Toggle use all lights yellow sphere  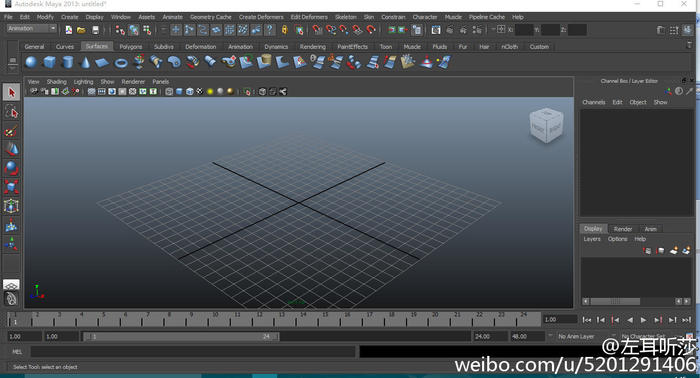coord(210,91)
